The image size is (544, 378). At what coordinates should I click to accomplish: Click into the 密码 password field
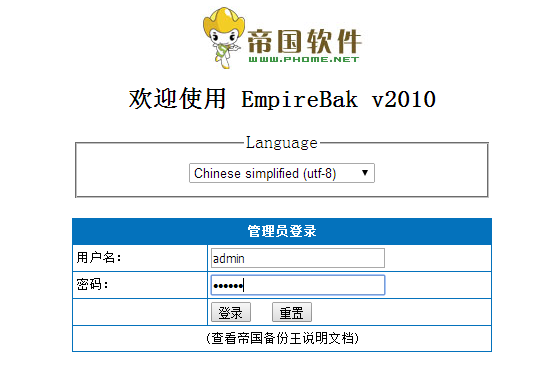tap(298, 285)
